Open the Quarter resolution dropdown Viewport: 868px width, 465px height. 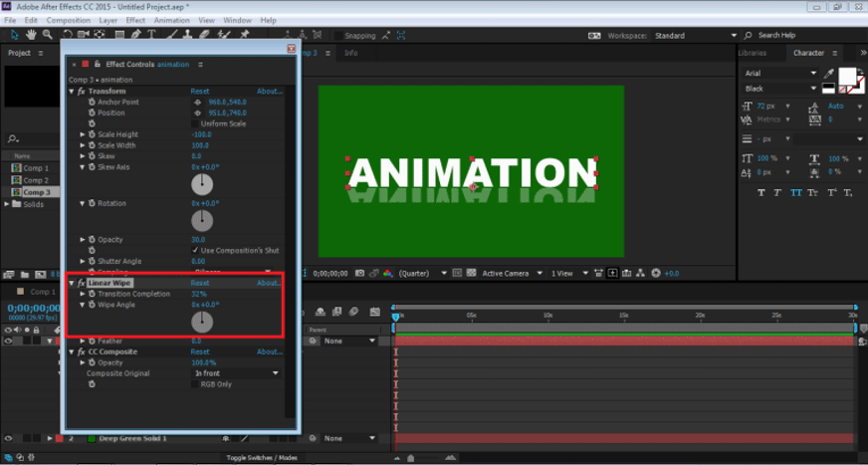pyautogui.click(x=422, y=273)
